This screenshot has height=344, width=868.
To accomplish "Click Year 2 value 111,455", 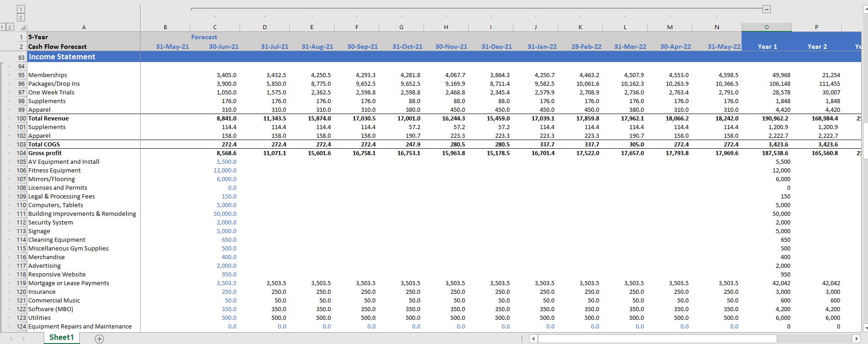I will (x=829, y=84).
